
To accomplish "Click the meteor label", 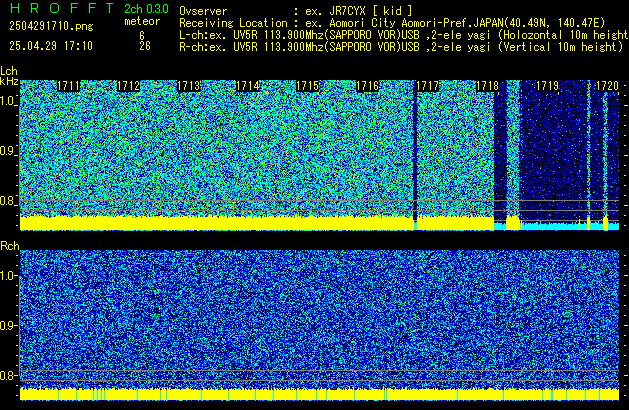I will [x=142, y=21].
